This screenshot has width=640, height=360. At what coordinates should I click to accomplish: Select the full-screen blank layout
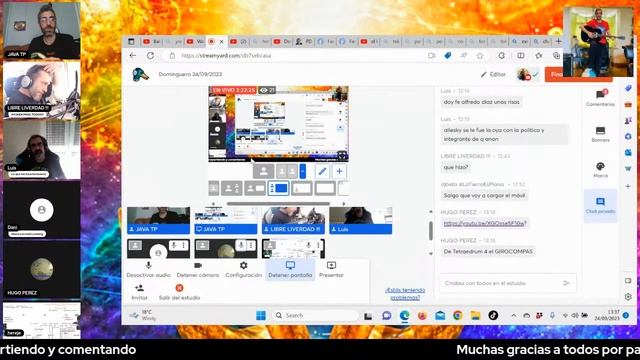(x=325, y=188)
